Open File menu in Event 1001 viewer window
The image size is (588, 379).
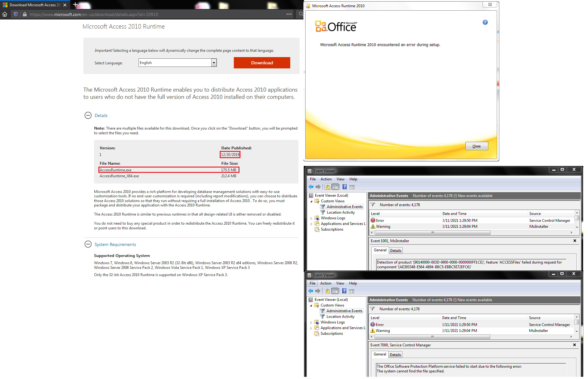(313, 179)
